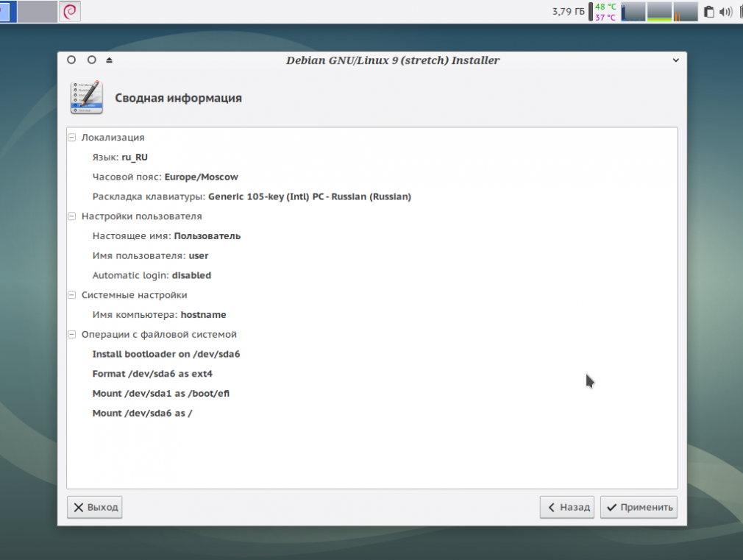Click the Локализация section label
Viewport: 743px width, 560px height.
113,138
